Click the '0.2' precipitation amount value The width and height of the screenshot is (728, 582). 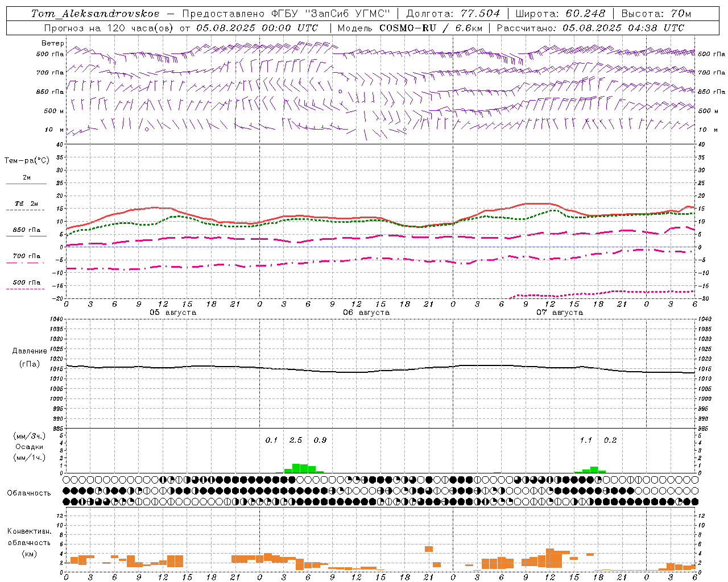(x=610, y=440)
